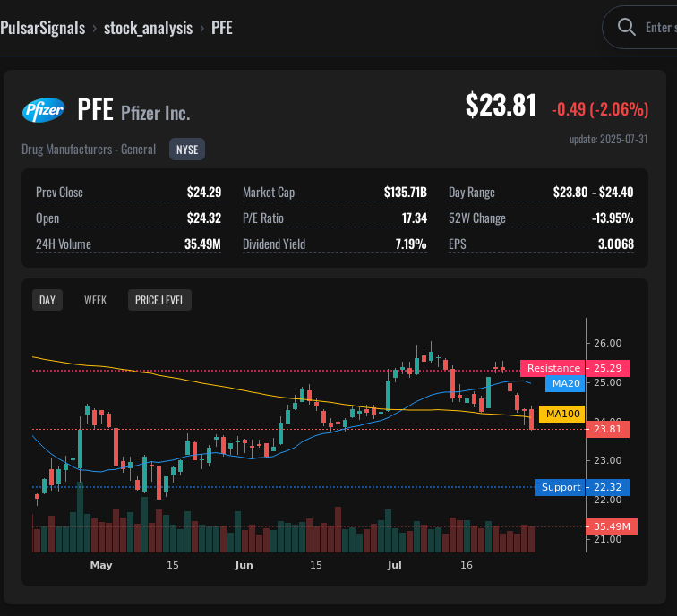Click the Market Cap label
Viewport: 677px width, 616px height.
269,192
